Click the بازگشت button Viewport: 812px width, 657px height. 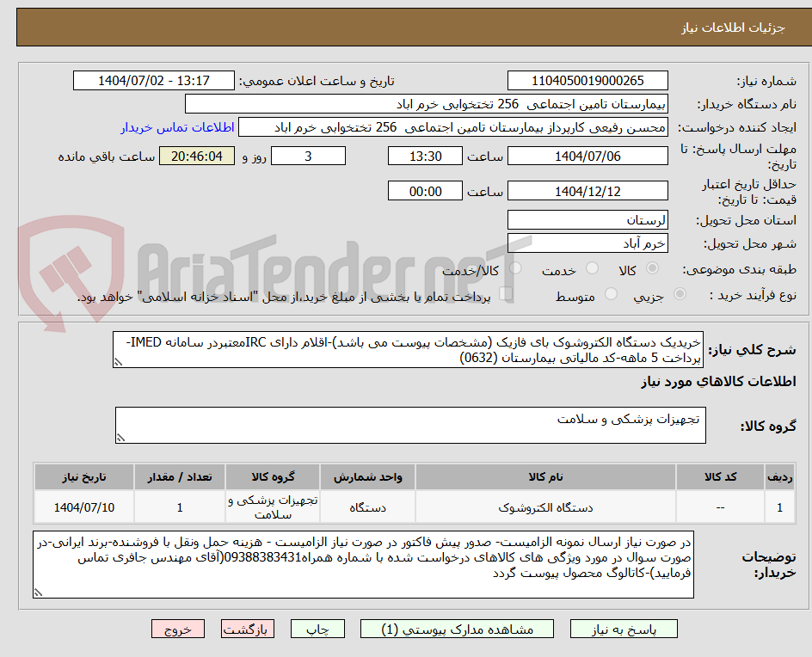coord(249,629)
